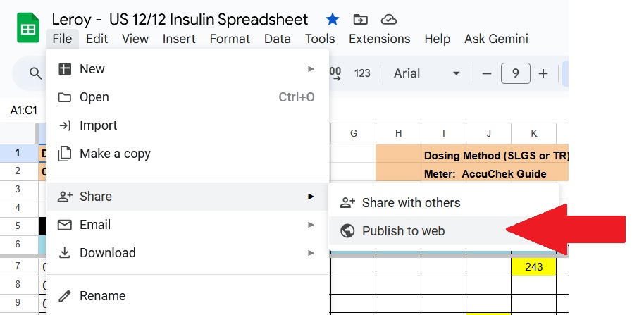This screenshot has width=644, height=315.
Task: Open the 123 number format menu
Action: point(362,73)
